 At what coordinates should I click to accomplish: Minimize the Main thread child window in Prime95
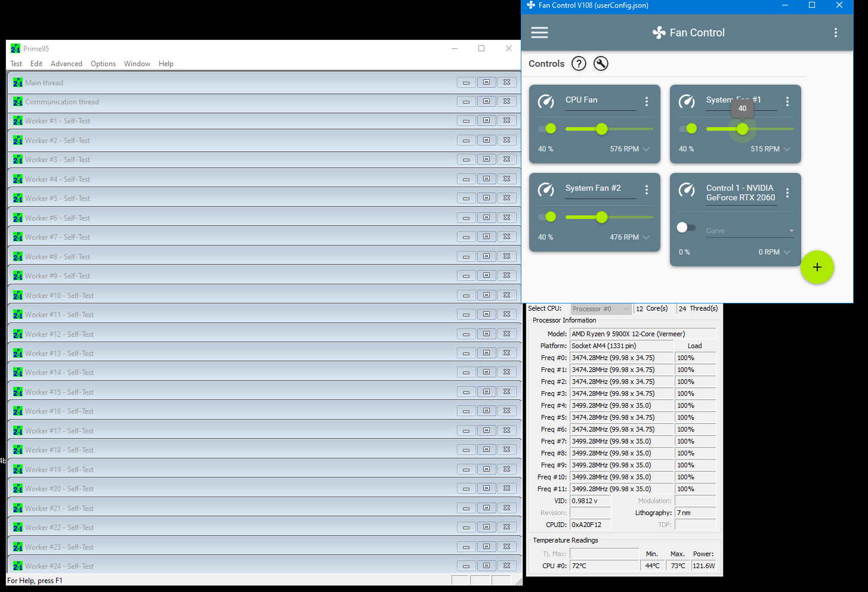click(x=466, y=82)
